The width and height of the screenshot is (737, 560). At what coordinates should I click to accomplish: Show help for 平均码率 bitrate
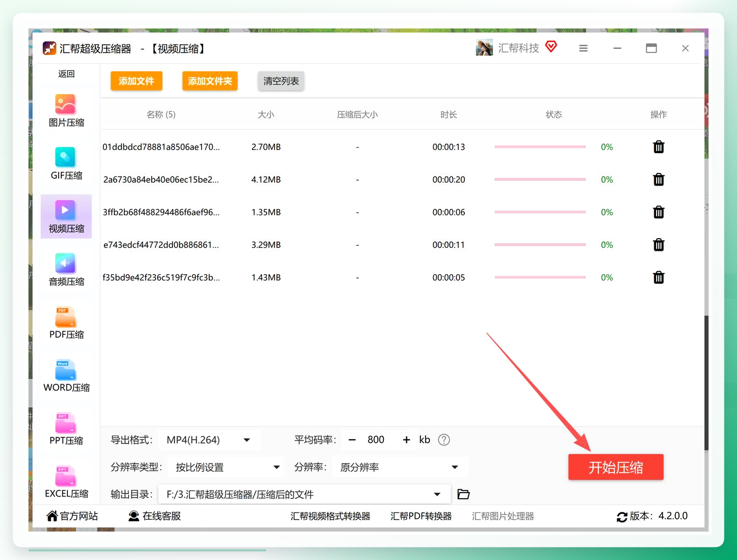click(444, 440)
